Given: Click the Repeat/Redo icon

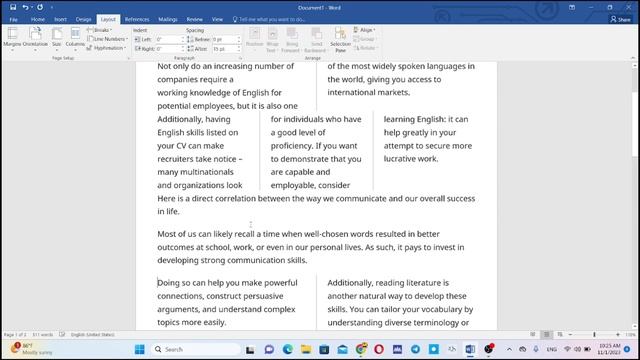Looking at the screenshot, I should click(40, 7).
